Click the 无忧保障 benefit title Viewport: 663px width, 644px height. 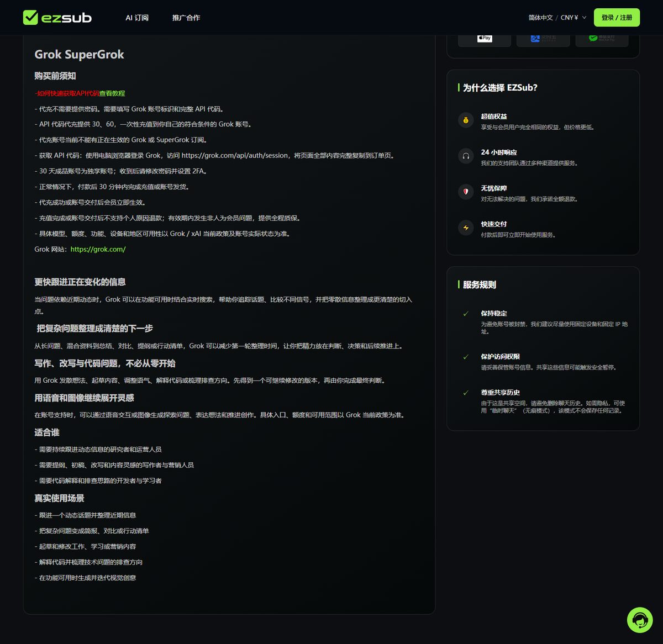494,188
